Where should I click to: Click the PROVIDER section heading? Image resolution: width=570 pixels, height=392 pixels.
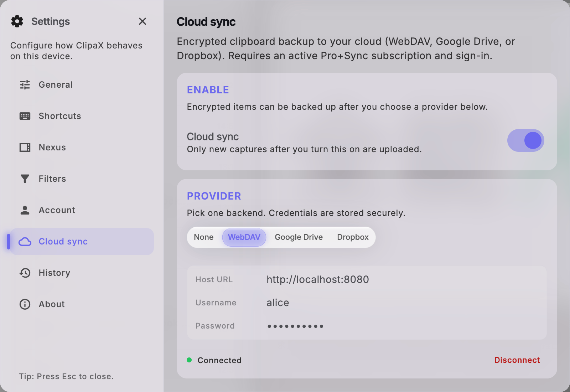(x=214, y=196)
